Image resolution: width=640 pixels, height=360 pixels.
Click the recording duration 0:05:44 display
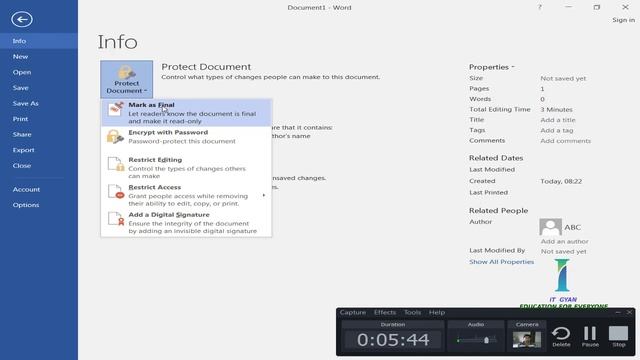[393, 340]
